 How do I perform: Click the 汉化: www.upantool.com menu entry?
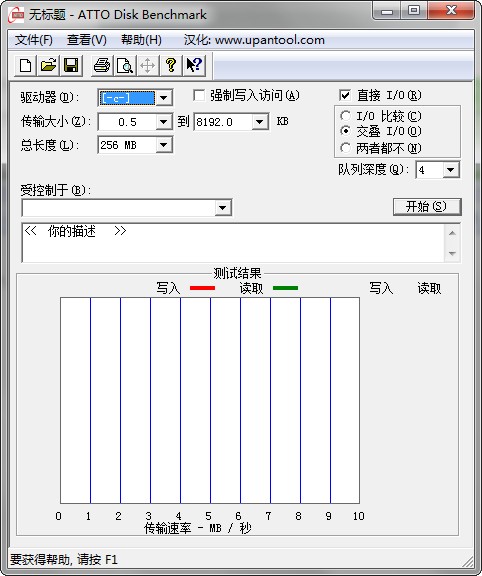[254, 40]
